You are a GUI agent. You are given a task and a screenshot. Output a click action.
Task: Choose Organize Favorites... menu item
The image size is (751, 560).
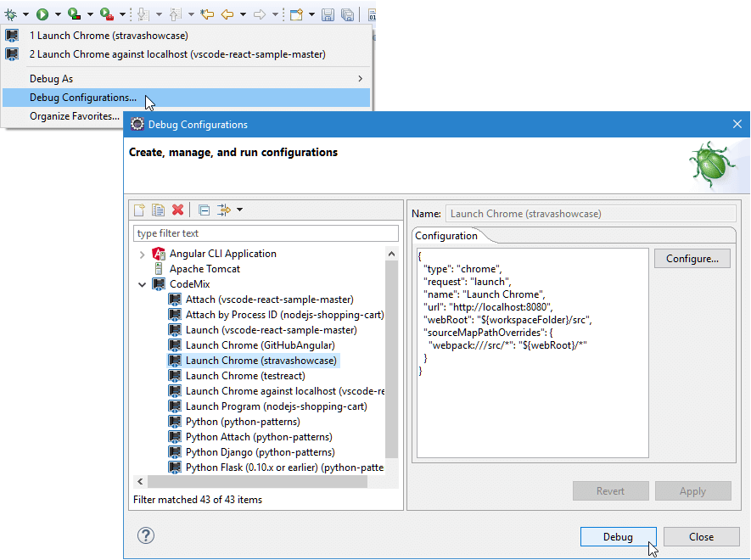[x=74, y=116]
